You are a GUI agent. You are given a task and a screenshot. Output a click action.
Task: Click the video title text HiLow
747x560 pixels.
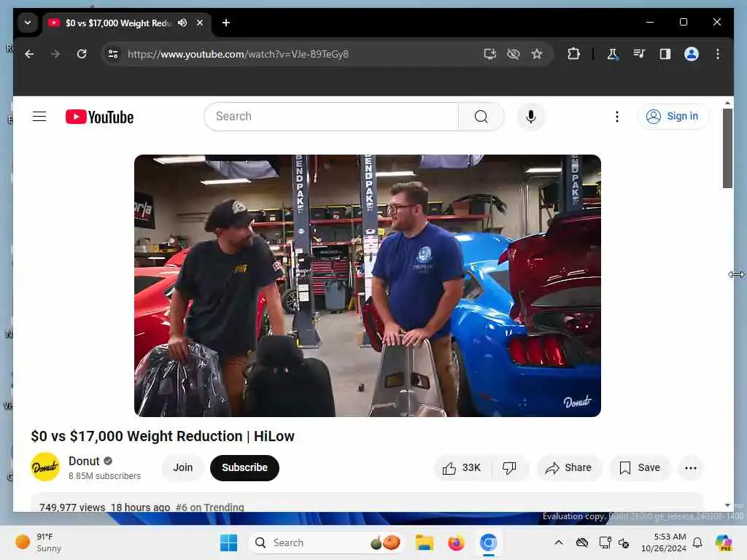tap(274, 436)
